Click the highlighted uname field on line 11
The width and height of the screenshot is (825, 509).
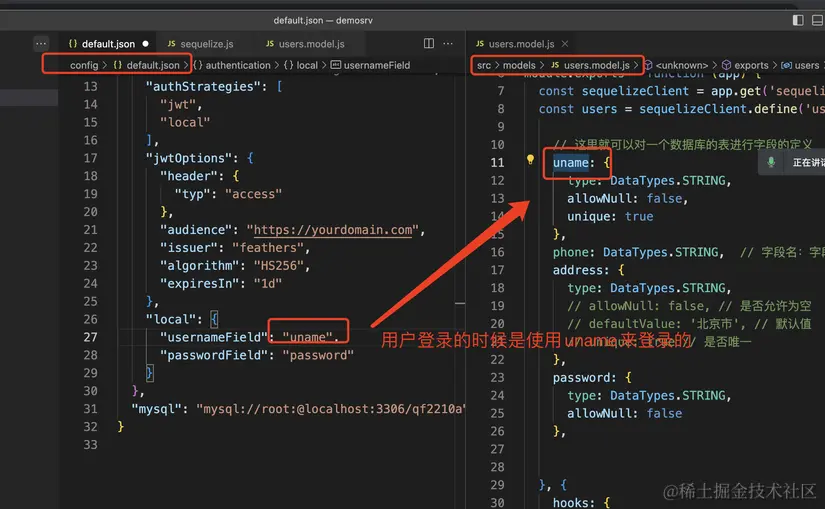pos(571,163)
